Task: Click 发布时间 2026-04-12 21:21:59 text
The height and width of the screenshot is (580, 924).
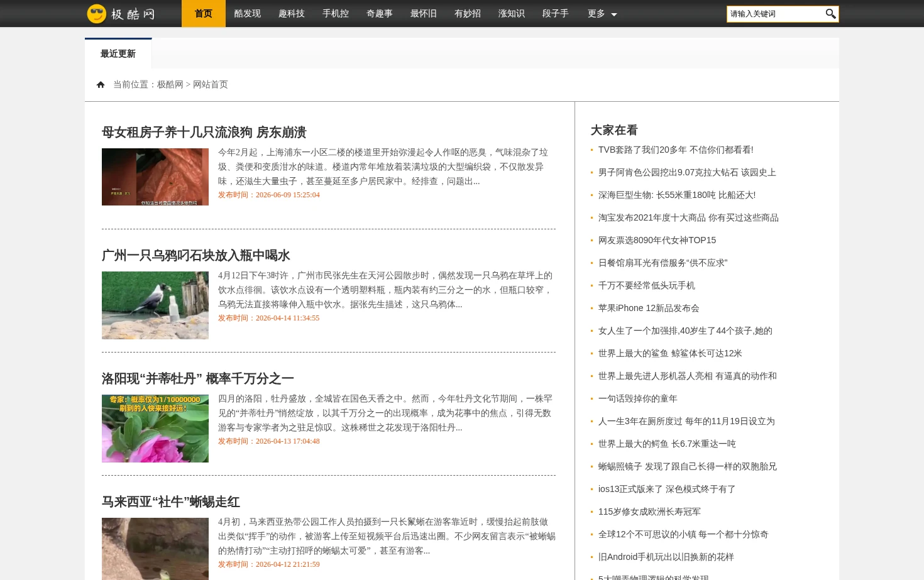Action: pos(269,564)
